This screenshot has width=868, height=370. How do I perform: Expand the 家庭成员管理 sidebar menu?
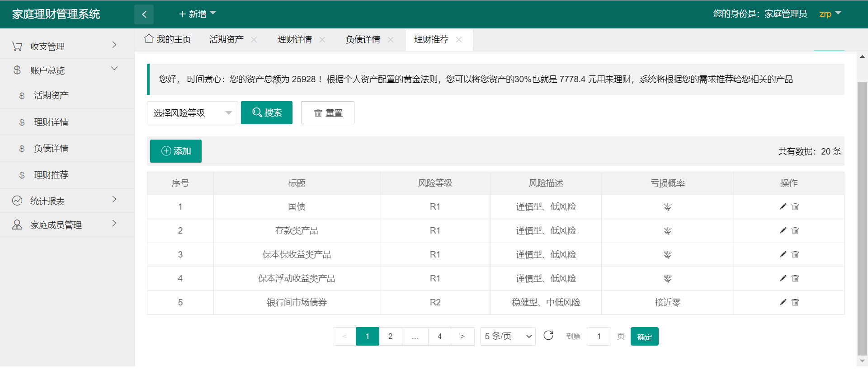pyautogui.click(x=67, y=225)
